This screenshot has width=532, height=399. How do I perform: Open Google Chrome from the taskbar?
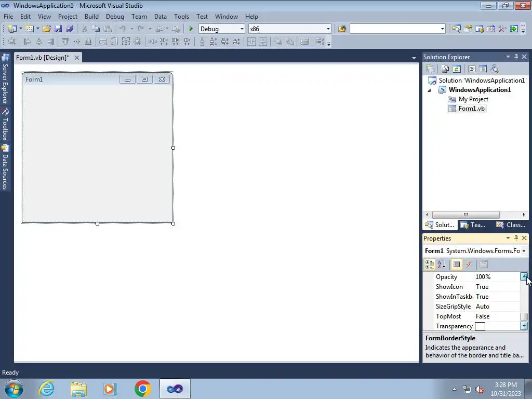point(142,389)
